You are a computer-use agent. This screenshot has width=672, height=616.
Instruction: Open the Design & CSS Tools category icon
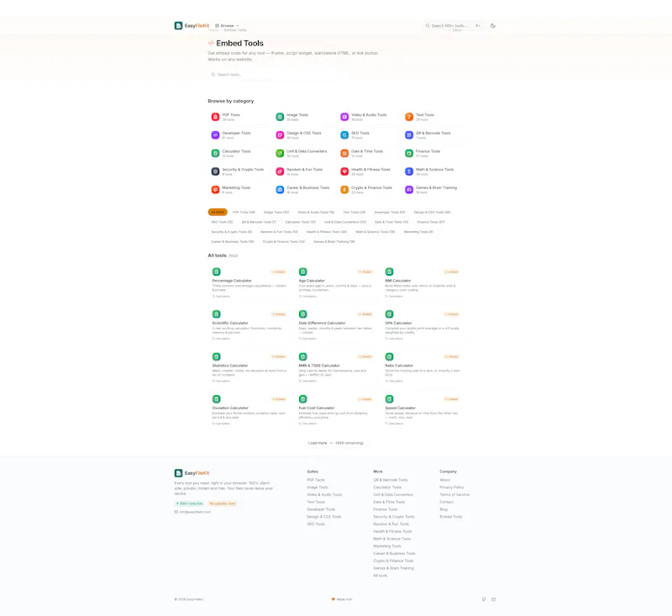pos(280,135)
